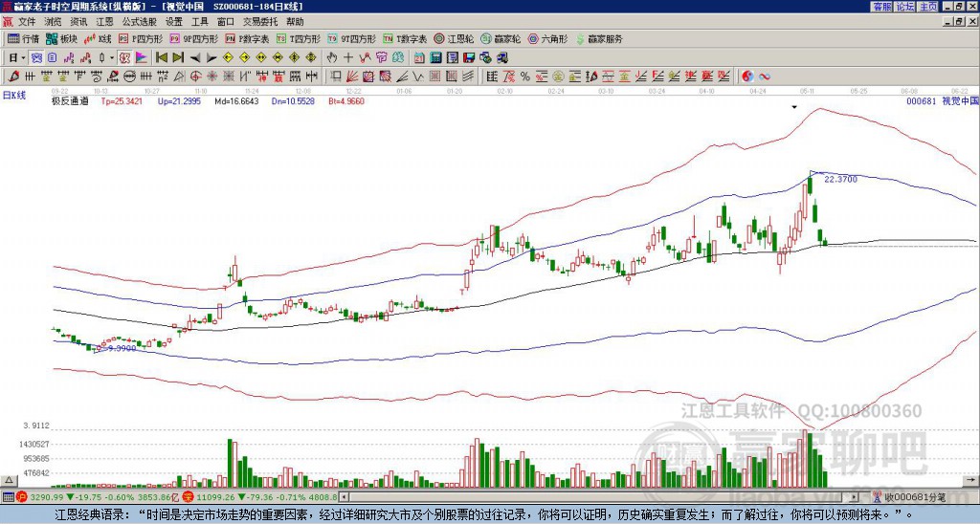
Task: Click the Bt=4.9660 value
Action: pos(346,100)
